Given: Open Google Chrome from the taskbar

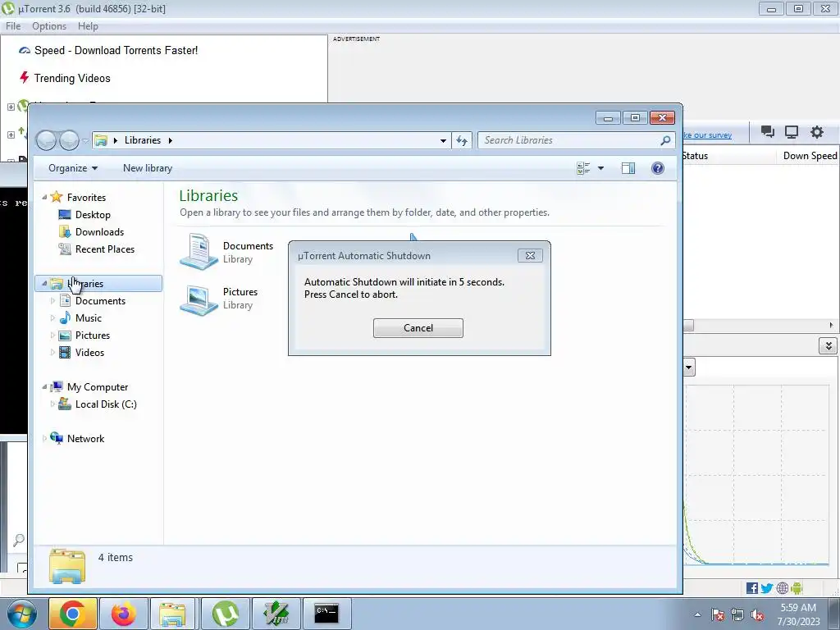Looking at the screenshot, I should [72, 614].
